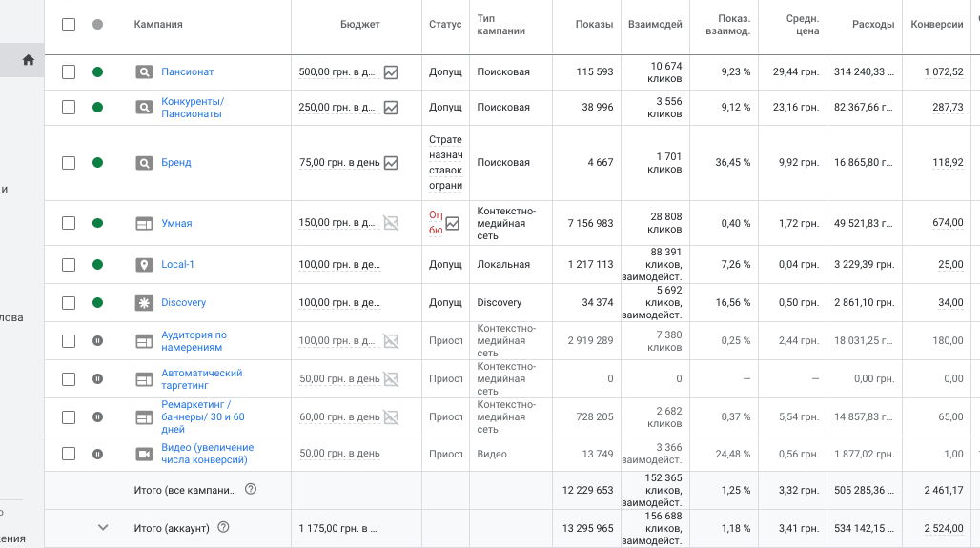Sort by the Средн. цена column header
980x548 pixels.
(803, 25)
